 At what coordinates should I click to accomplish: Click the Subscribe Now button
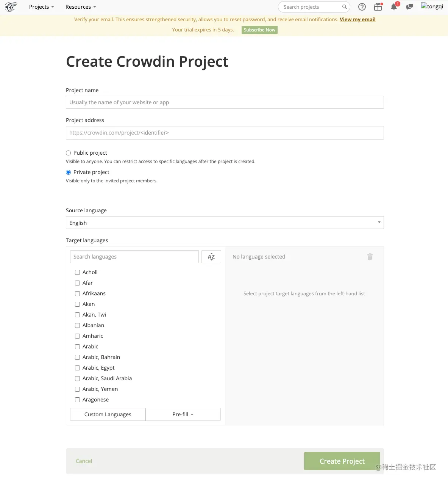pyautogui.click(x=259, y=30)
